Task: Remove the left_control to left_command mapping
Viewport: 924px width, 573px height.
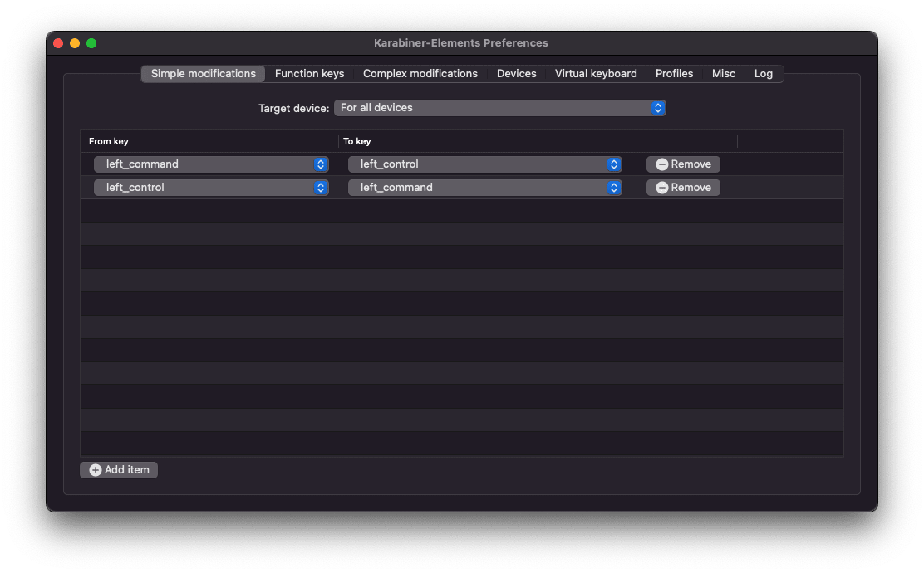Action: (683, 188)
